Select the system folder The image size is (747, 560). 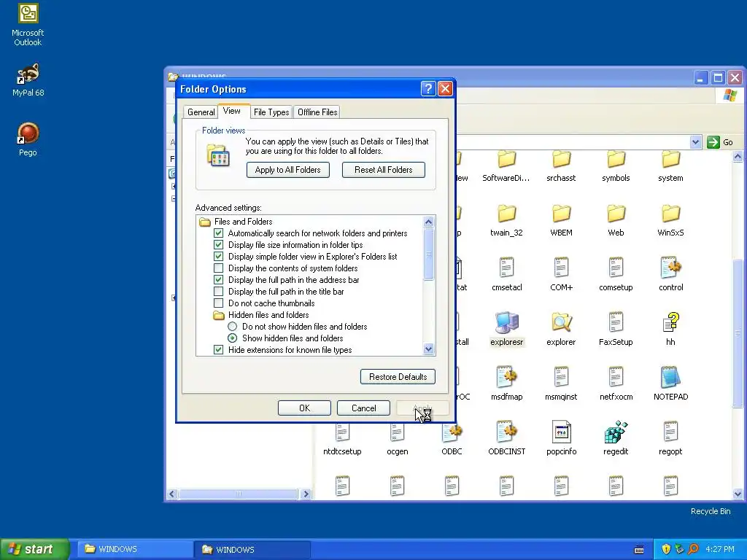670,166
